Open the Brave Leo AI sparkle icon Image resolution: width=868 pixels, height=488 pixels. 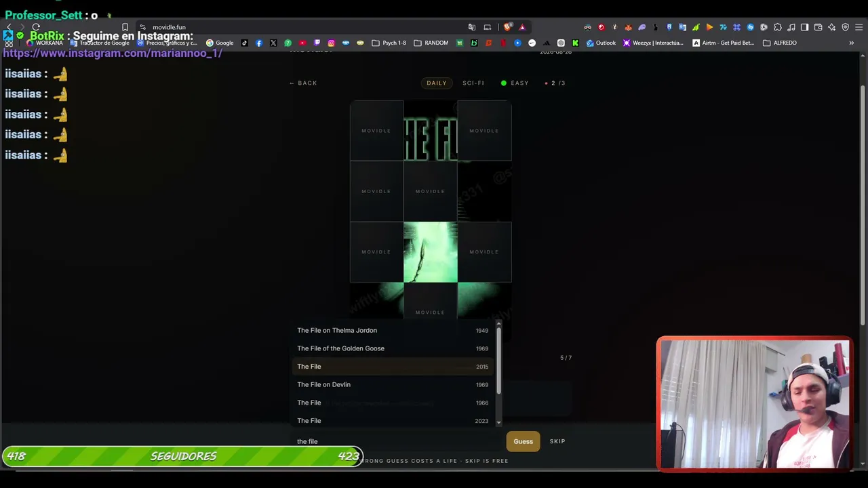point(832,27)
